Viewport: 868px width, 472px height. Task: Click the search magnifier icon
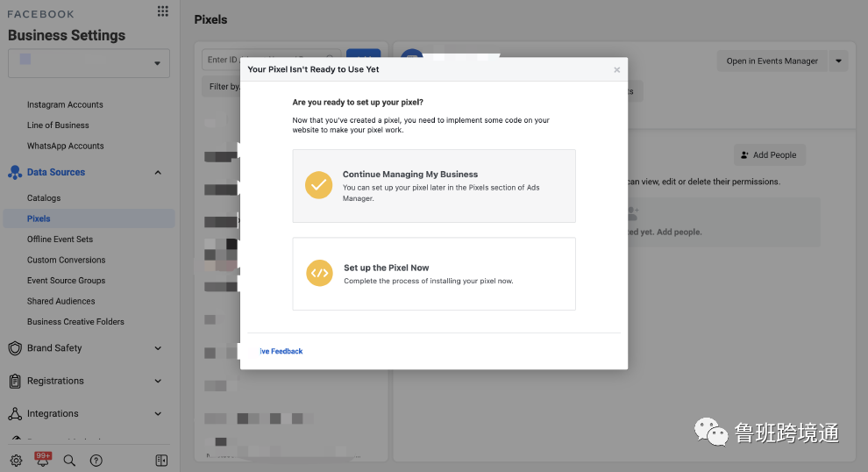click(x=69, y=461)
